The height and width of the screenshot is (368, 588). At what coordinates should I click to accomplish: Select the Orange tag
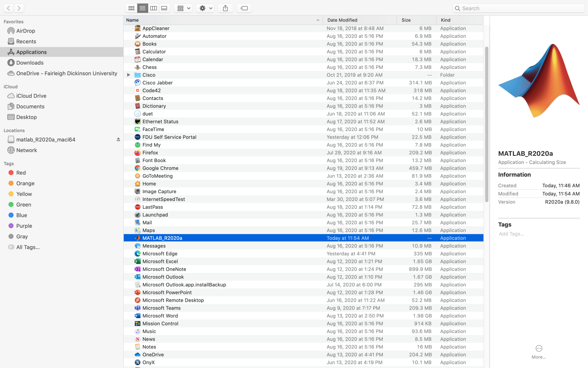tap(62, 183)
